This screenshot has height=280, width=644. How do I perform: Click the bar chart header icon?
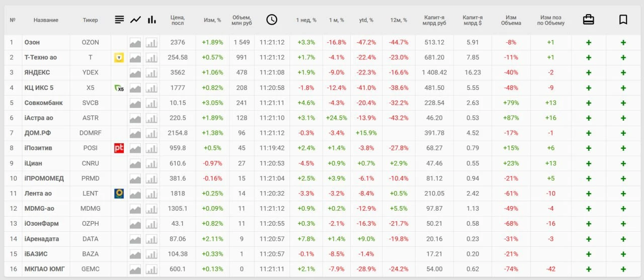pos(151,20)
